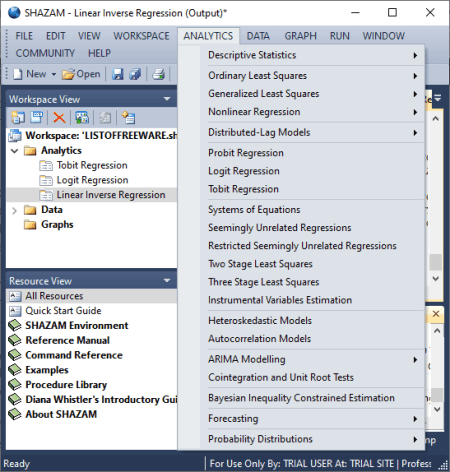Expand the Data folder in workspace tree
Image resolution: width=450 pixels, height=472 pixels.
click(14, 210)
